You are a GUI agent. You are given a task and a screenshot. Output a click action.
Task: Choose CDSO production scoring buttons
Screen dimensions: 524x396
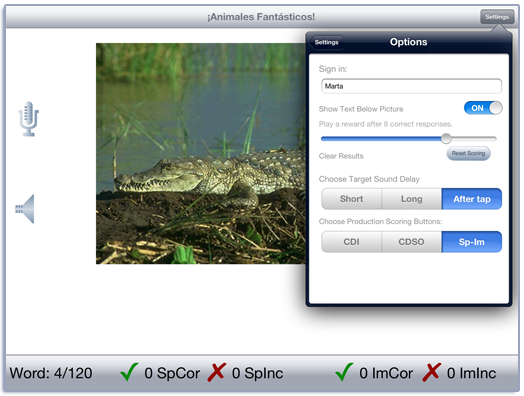[x=411, y=242]
